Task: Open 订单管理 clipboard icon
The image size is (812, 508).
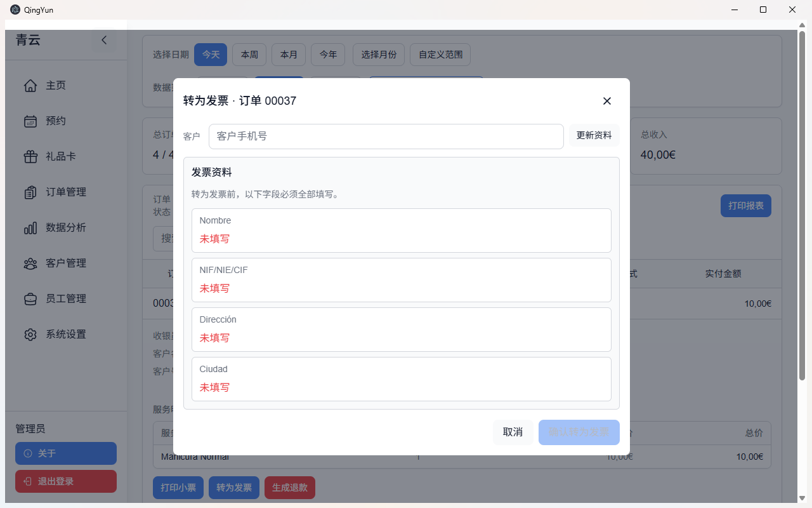Action: (30, 192)
